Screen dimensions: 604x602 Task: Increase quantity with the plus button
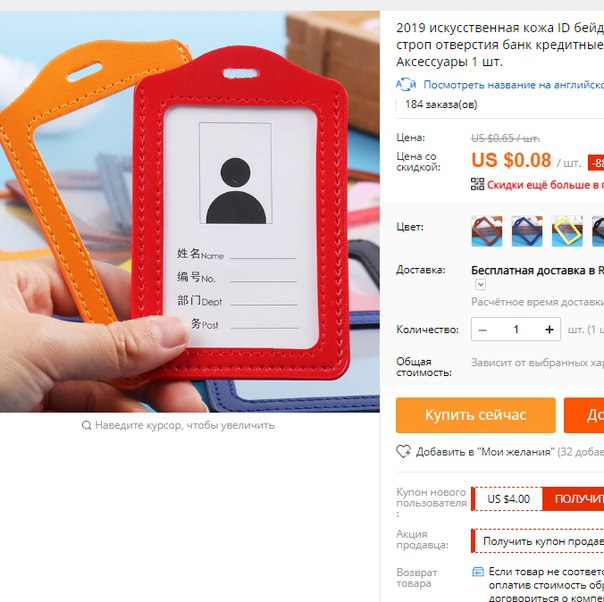[549, 329]
